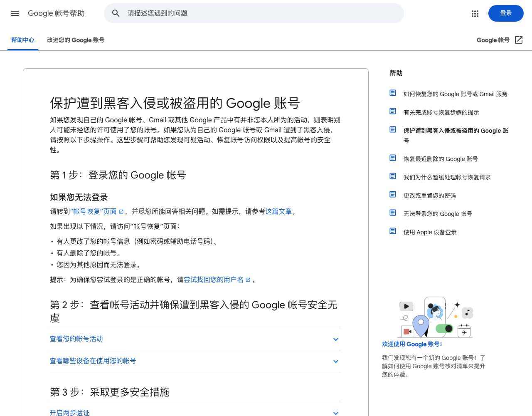Viewport: 532px width, 416px height.
Task: Open 有关完成账号恢复步骤的提示 article
Action: 441,112
